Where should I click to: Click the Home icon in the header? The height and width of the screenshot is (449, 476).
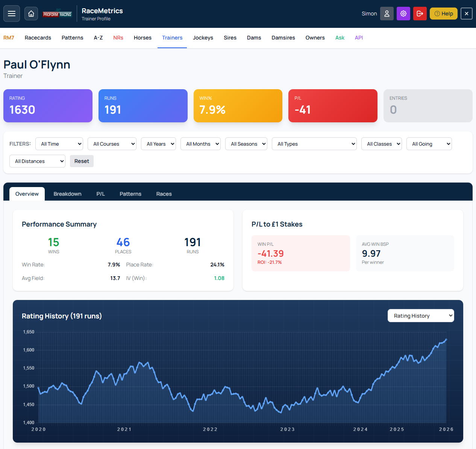[x=31, y=14]
